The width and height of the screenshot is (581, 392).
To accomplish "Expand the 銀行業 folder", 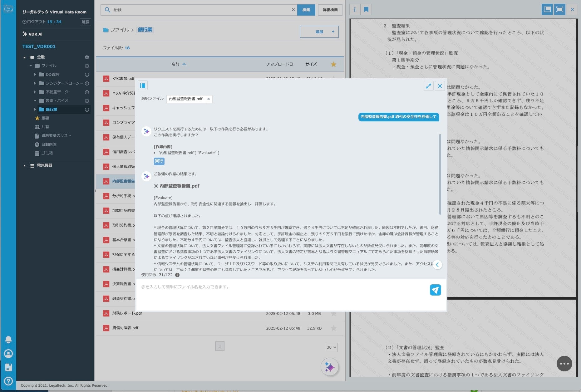I will [x=35, y=110].
